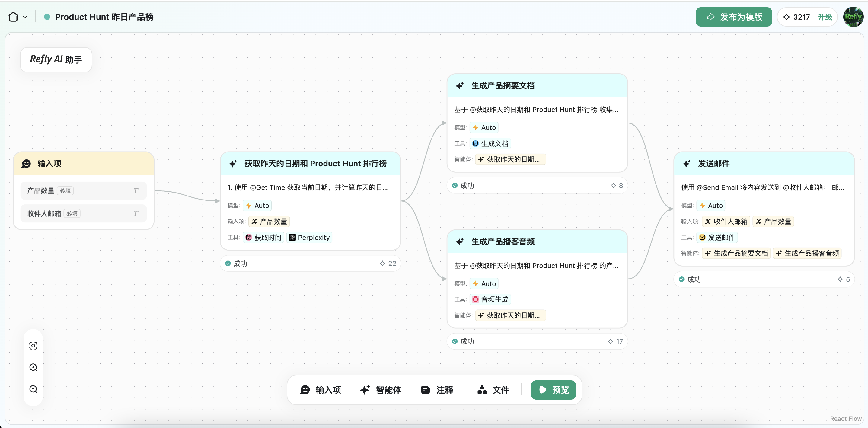This screenshot has width=868, height=428.
Task: Click the Perplexity tool chip
Action: click(309, 238)
